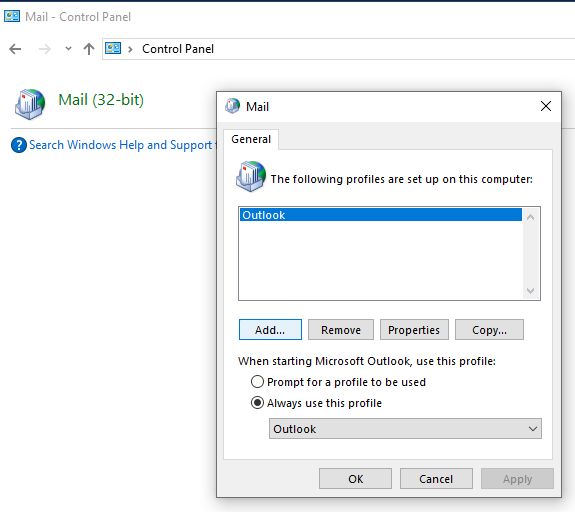
Task: Click the Forward navigation arrow
Action: click(44, 49)
